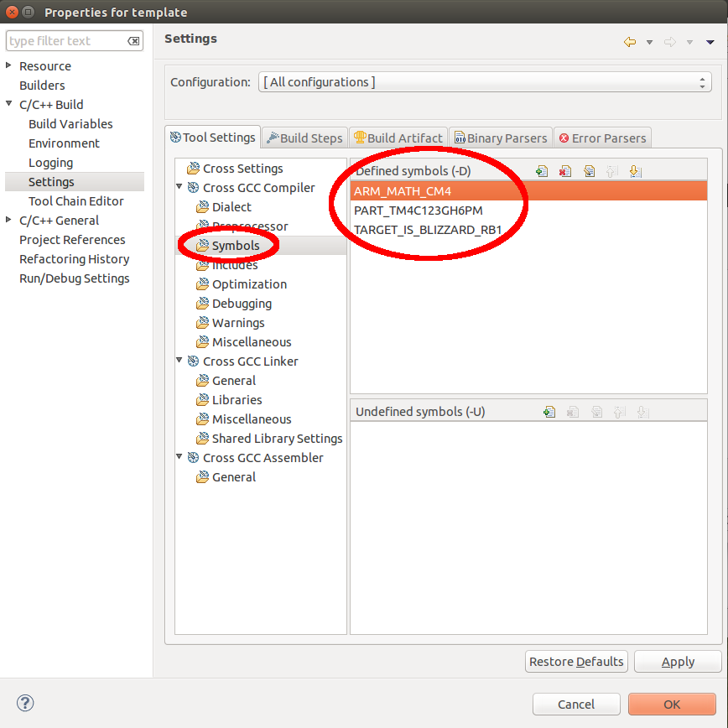Collapse the Cross GCC Compiler node
This screenshot has height=728, width=728.
click(179, 187)
